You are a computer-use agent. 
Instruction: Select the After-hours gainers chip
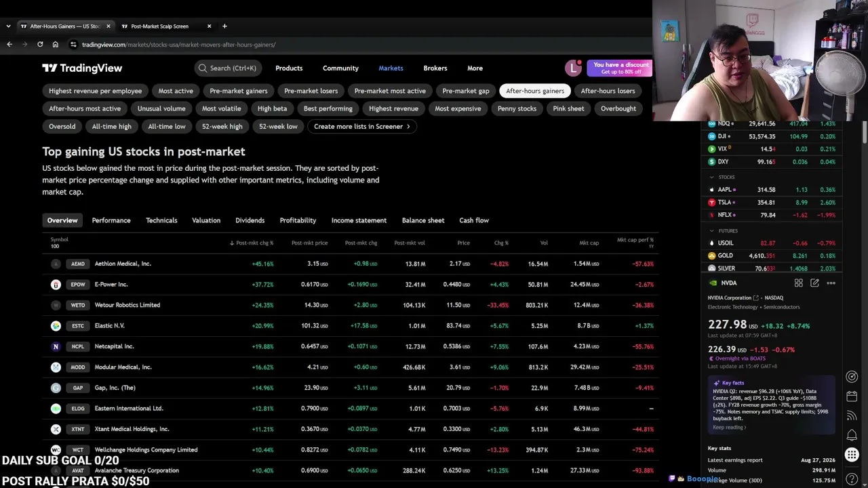[x=535, y=91]
